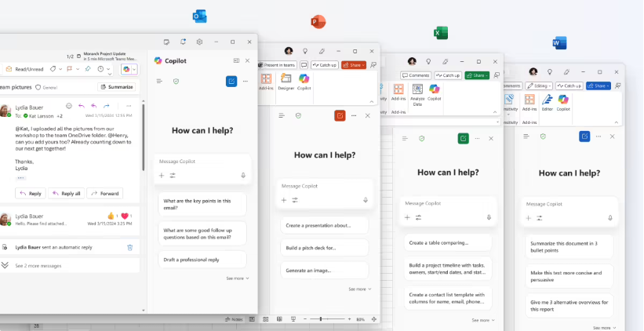Open more options ellipsis in Excel Copilot pane
The image size is (644, 331).
coord(477,138)
